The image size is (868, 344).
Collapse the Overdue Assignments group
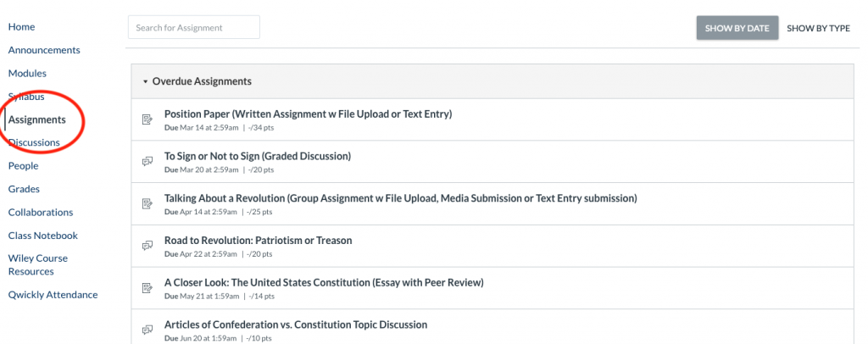click(x=146, y=81)
